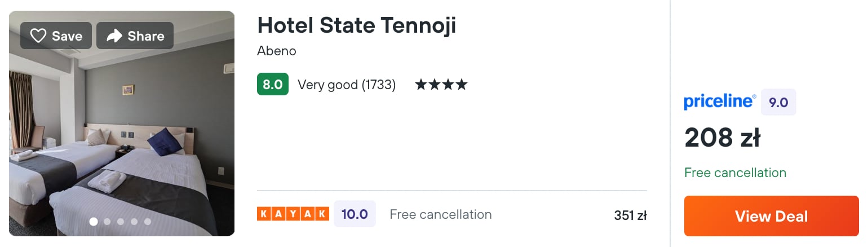The image size is (868, 247).
Task: Select the first photo carousel dot
Action: [94, 222]
